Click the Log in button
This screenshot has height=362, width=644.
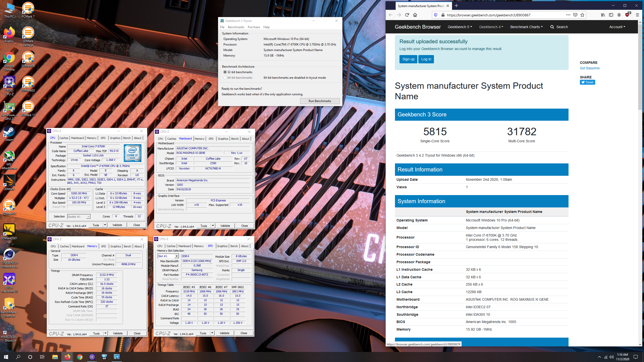click(x=426, y=59)
